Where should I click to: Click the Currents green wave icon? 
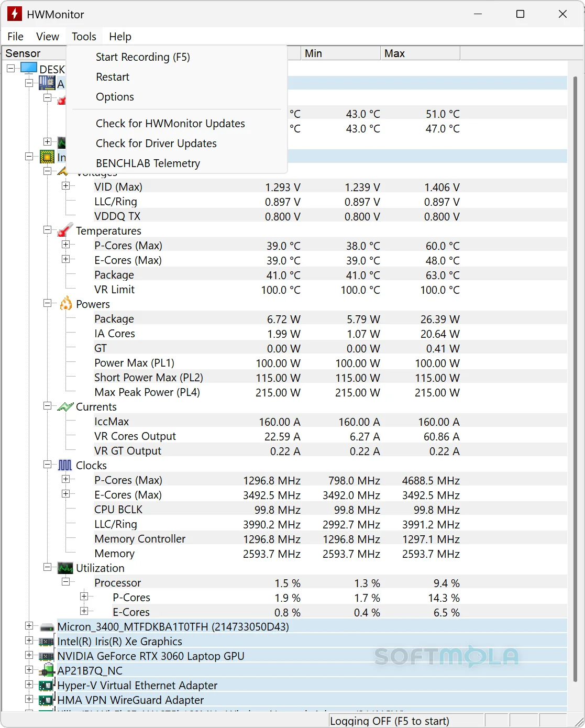(x=65, y=406)
